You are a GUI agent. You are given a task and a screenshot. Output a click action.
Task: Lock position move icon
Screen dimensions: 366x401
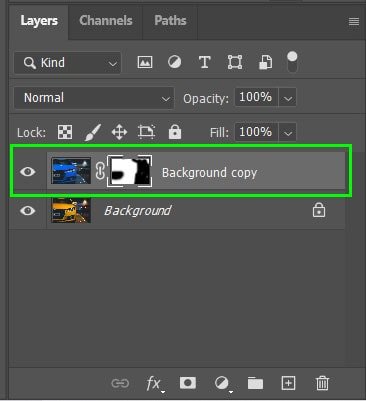119,132
